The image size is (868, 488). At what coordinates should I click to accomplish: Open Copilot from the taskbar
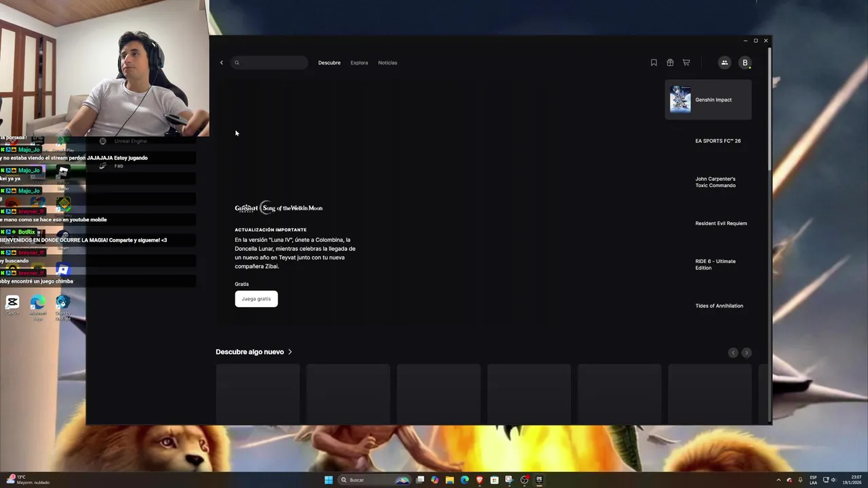(x=435, y=480)
